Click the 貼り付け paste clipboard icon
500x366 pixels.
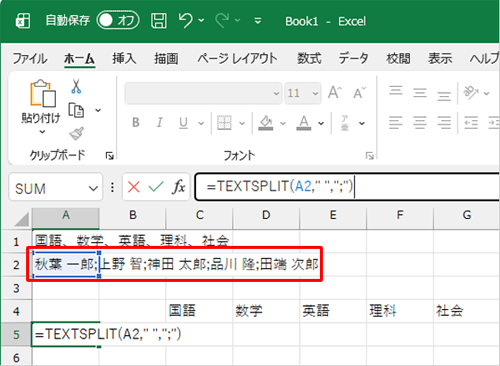tap(43, 93)
